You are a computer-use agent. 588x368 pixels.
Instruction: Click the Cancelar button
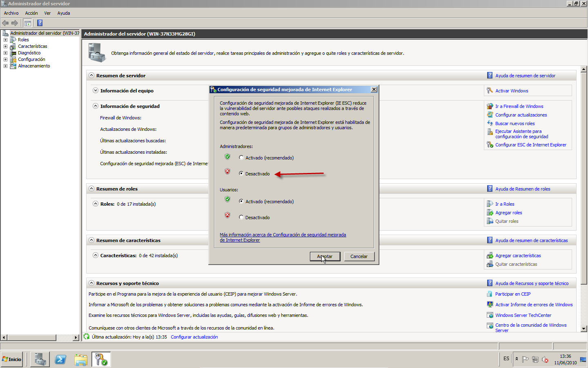click(x=359, y=256)
